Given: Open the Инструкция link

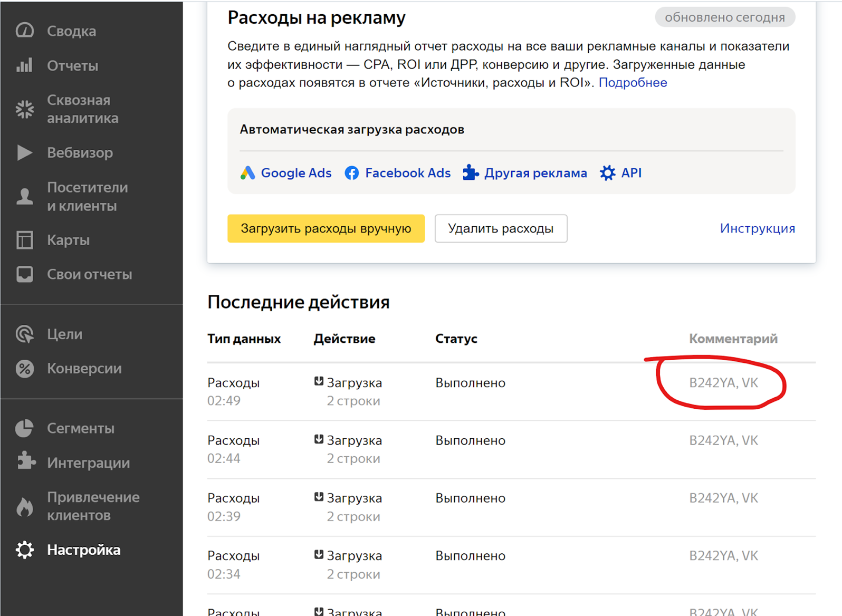Looking at the screenshot, I should point(758,228).
